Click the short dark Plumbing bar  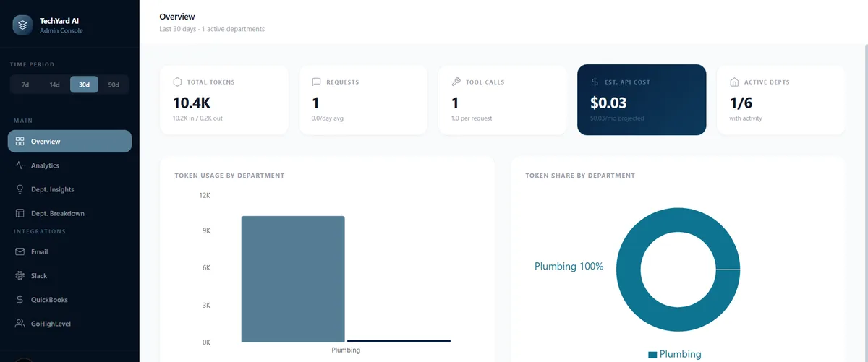pyautogui.click(x=399, y=341)
